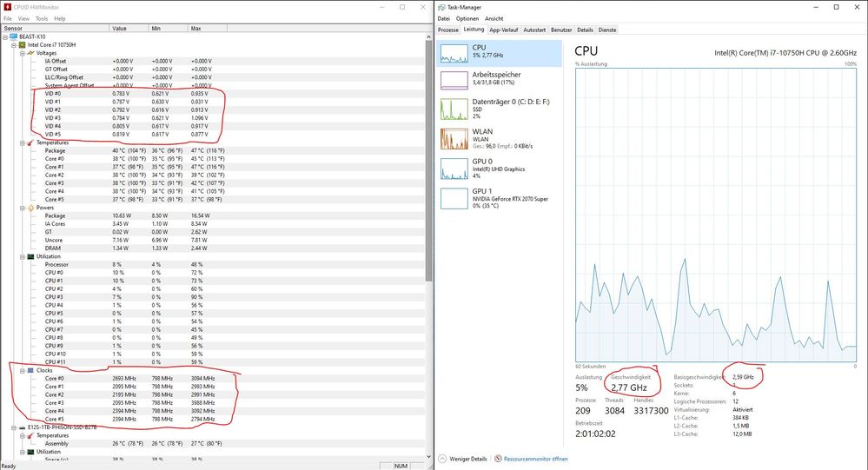This screenshot has width=868, height=470.
Task: Click the Intel Core i7 processor chip icon
Action: pyautogui.click(x=22, y=45)
